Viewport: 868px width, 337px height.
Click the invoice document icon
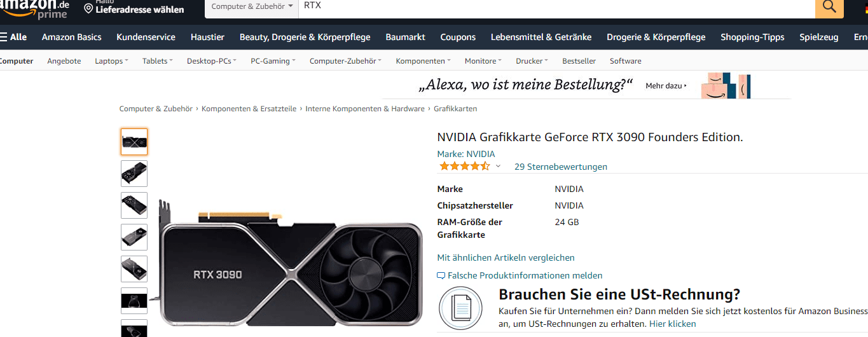point(460,308)
